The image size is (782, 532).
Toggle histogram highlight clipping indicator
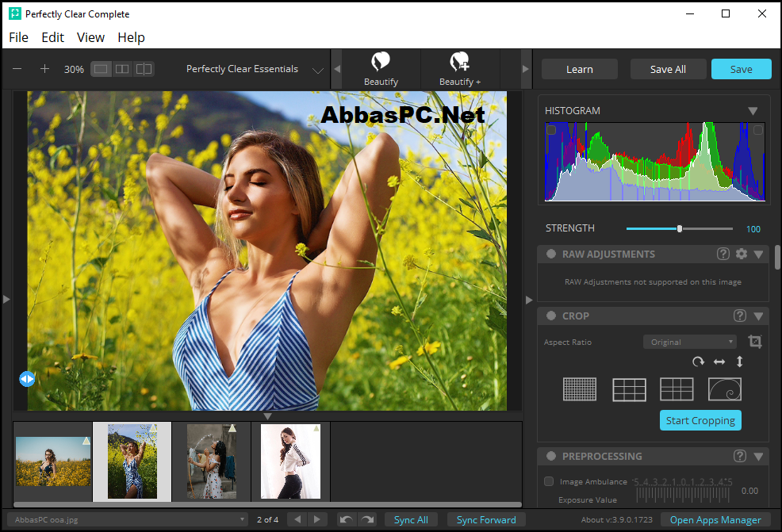pyautogui.click(x=758, y=130)
